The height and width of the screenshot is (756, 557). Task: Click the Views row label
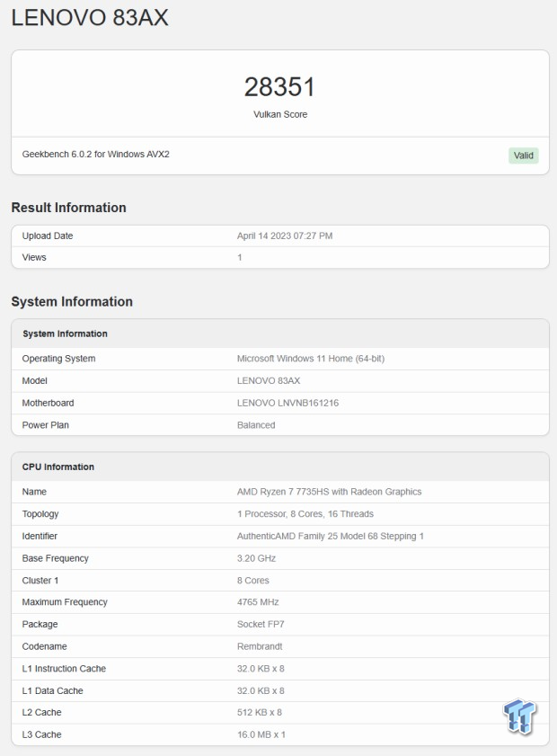tap(34, 257)
